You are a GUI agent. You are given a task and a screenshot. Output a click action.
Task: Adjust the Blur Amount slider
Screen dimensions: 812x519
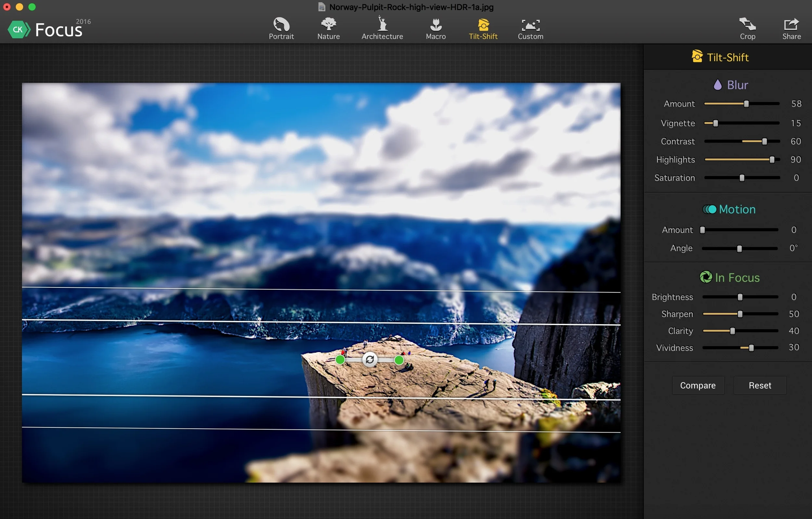742,104
